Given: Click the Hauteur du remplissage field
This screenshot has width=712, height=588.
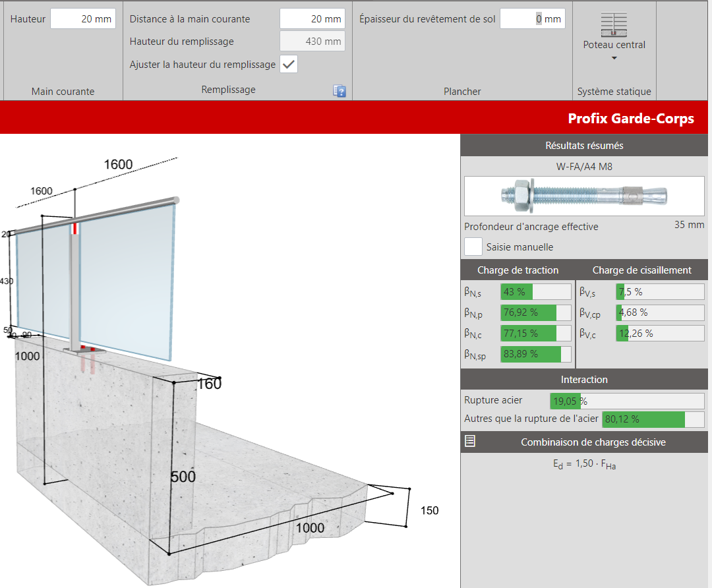Looking at the screenshot, I should coord(312,42).
